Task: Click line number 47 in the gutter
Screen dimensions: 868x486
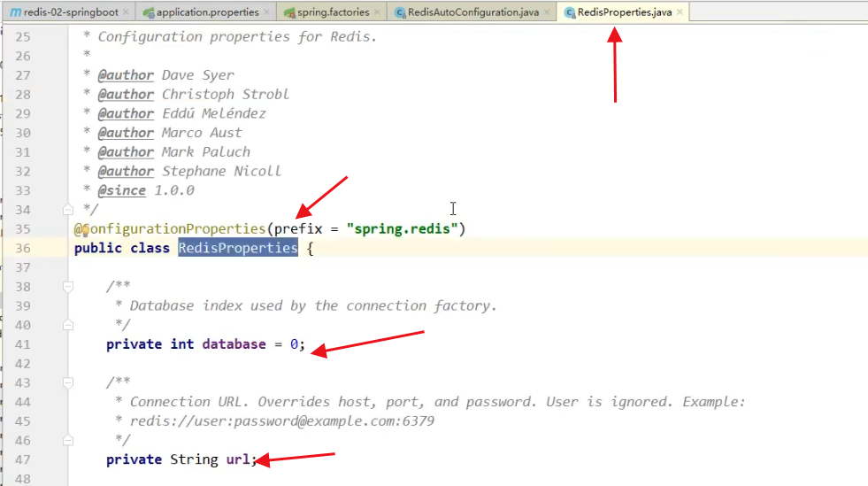Action: [x=23, y=459]
